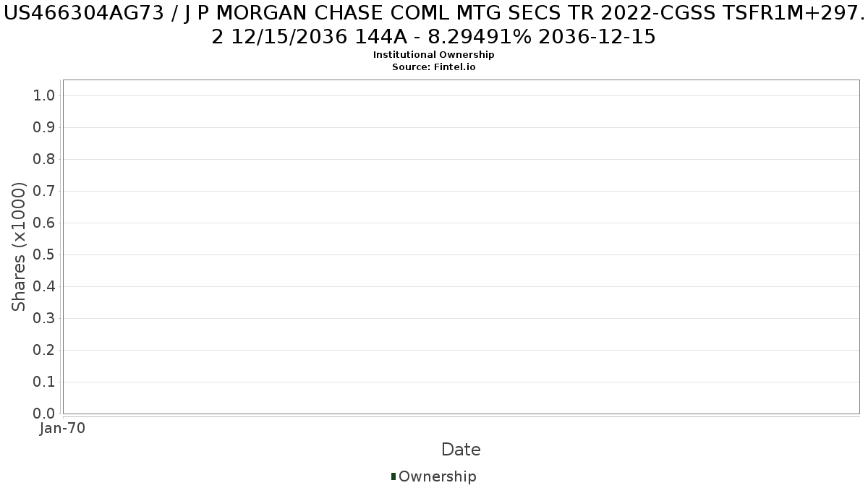Screen dimensions: 868x488
Task: Click the 0.0 y-axis label
Action: pos(44,414)
